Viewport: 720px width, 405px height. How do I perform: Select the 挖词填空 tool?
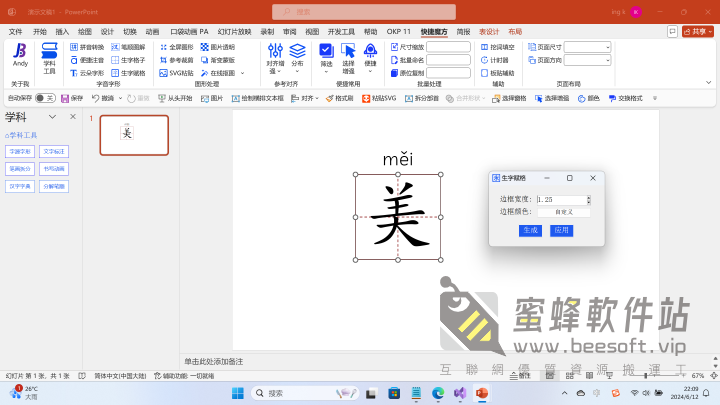pos(498,47)
